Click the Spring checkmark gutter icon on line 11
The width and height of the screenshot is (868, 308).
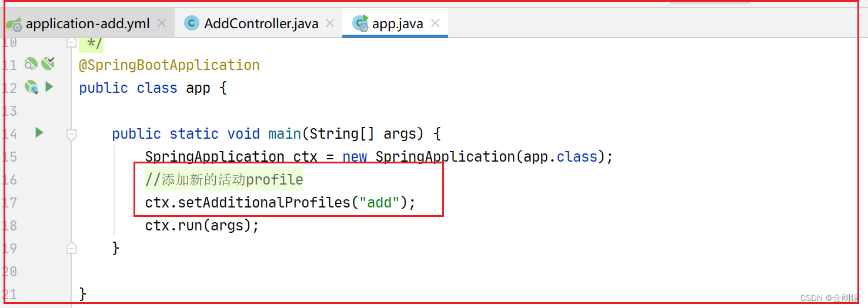point(48,63)
